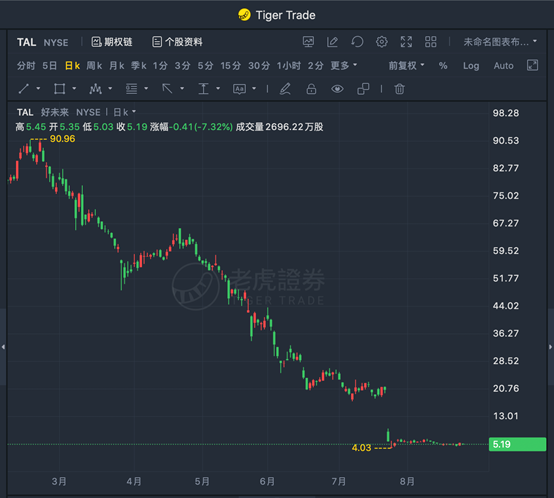Expand the line tool options arrow
This screenshot has height=498, width=554.
(38, 89)
